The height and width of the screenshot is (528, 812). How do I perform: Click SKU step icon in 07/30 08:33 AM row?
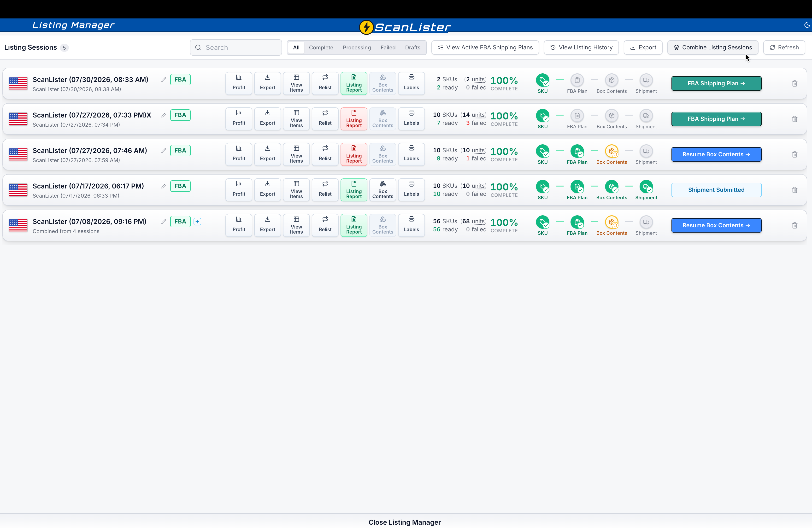tap(542, 80)
